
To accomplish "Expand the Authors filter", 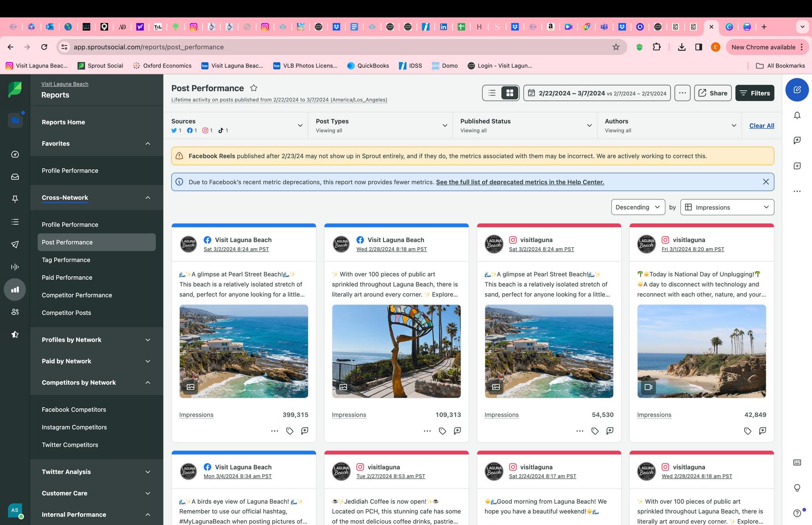I will point(670,125).
